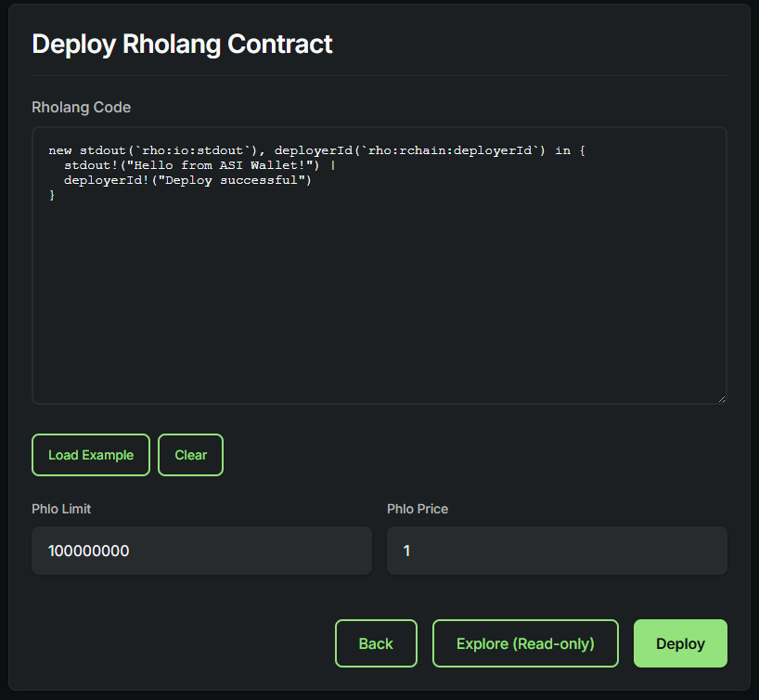The height and width of the screenshot is (700, 759).
Task: Select the Phlo Limit input field
Action: [201, 551]
